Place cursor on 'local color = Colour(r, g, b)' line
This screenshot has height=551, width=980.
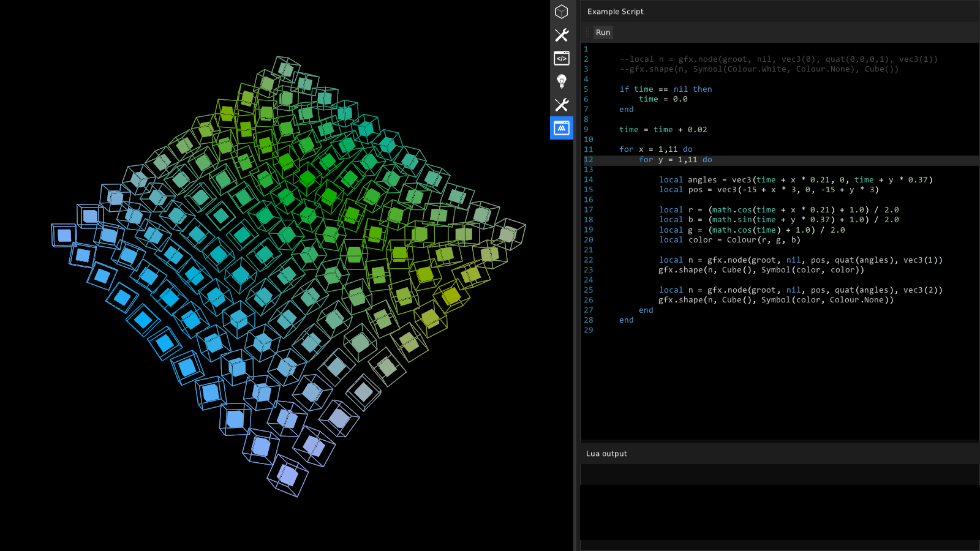pos(729,240)
